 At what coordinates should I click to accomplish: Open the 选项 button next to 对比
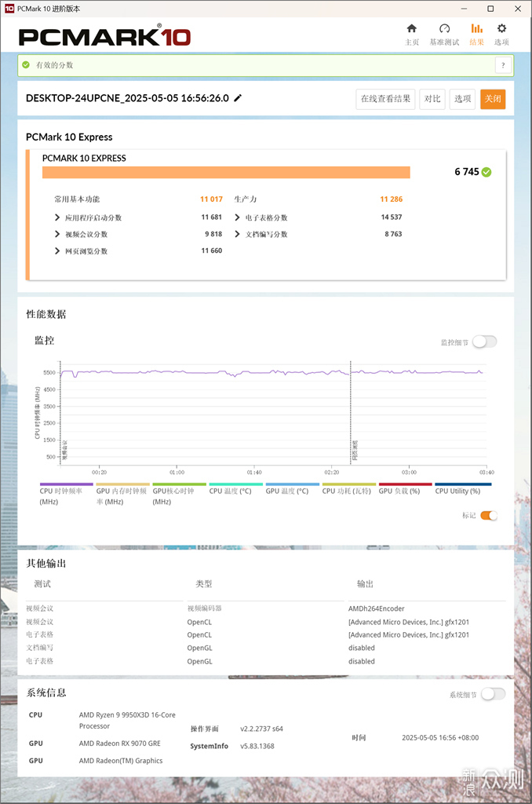tap(462, 99)
